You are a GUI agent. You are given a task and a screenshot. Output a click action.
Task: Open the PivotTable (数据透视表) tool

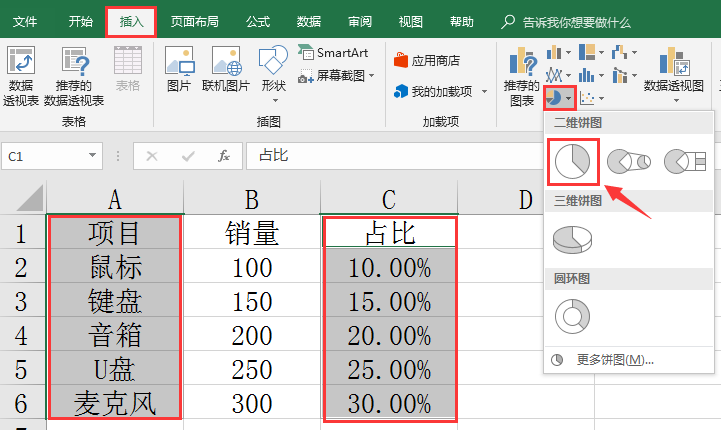point(21,76)
